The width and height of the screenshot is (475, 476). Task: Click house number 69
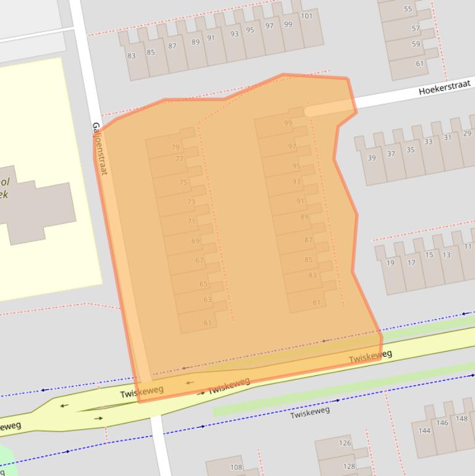[x=195, y=241]
